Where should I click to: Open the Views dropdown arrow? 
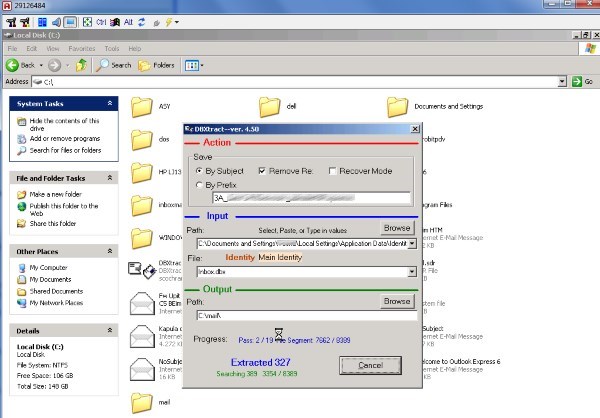pos(202,65)
